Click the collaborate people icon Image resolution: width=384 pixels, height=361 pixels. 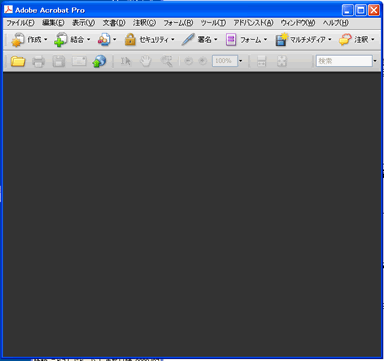pyautogui.click(x=104, y=39)
